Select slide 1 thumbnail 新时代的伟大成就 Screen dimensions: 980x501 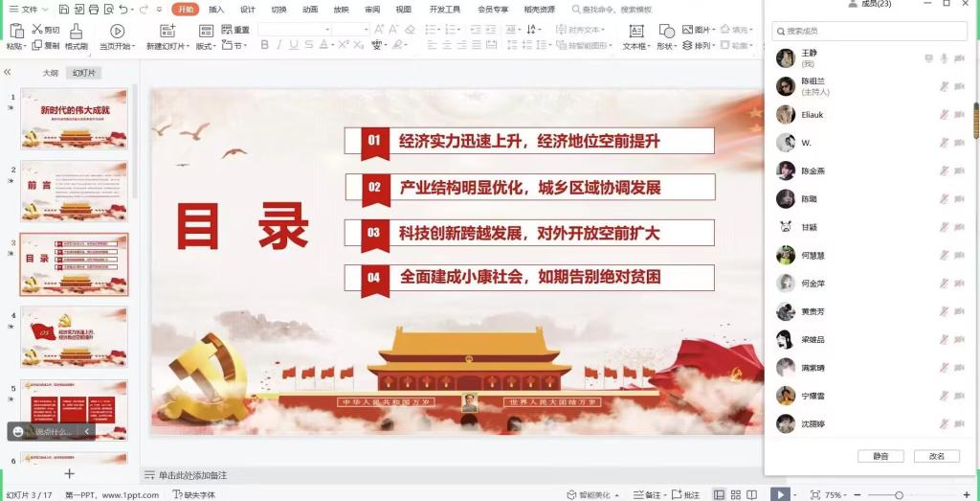pos(75,118)
